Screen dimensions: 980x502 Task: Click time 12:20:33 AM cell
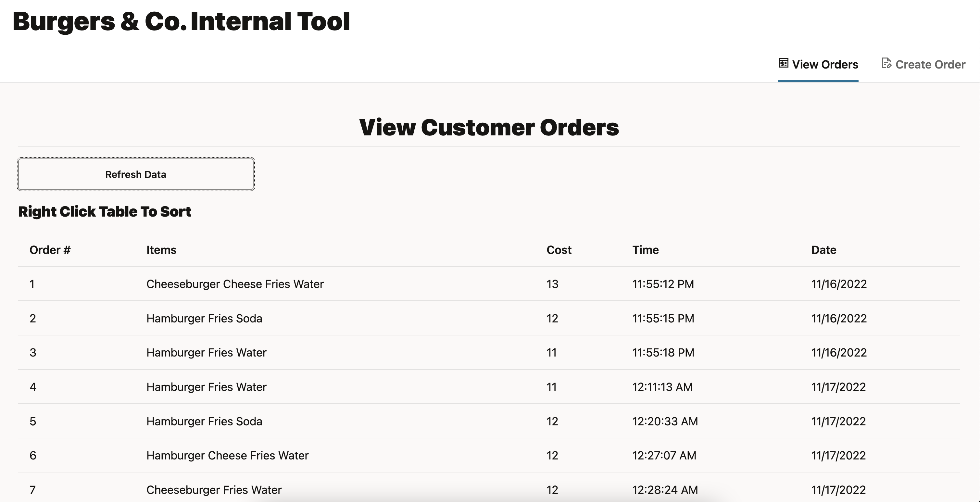pyautogui.click(x=665, y=421)
